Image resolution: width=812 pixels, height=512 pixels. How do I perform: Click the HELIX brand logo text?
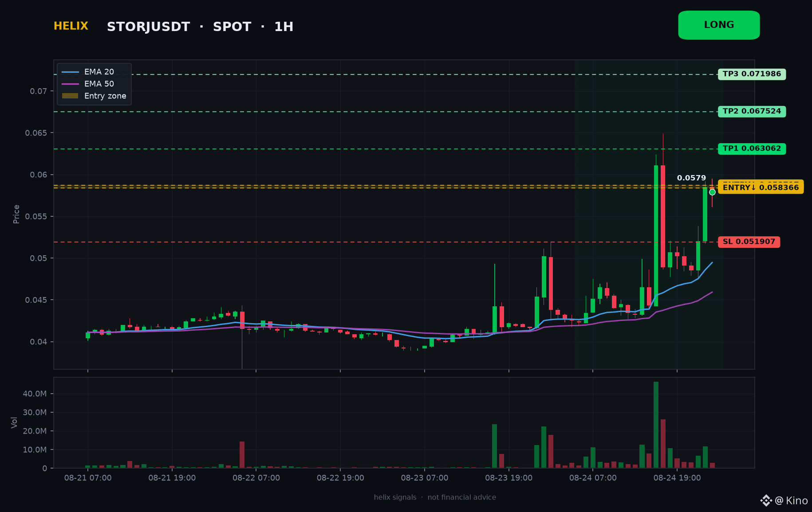point(71,26)
